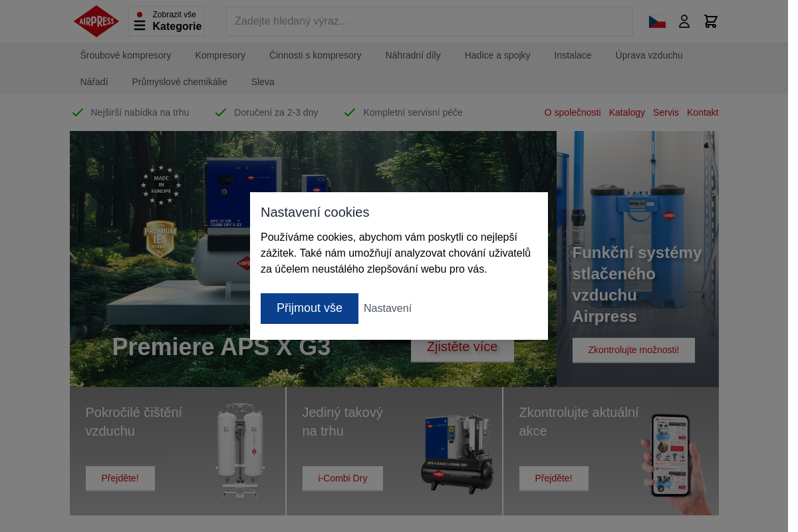Click the Premium IE5 gold badge
Screen dimensions: 798x532
point(160,239)
